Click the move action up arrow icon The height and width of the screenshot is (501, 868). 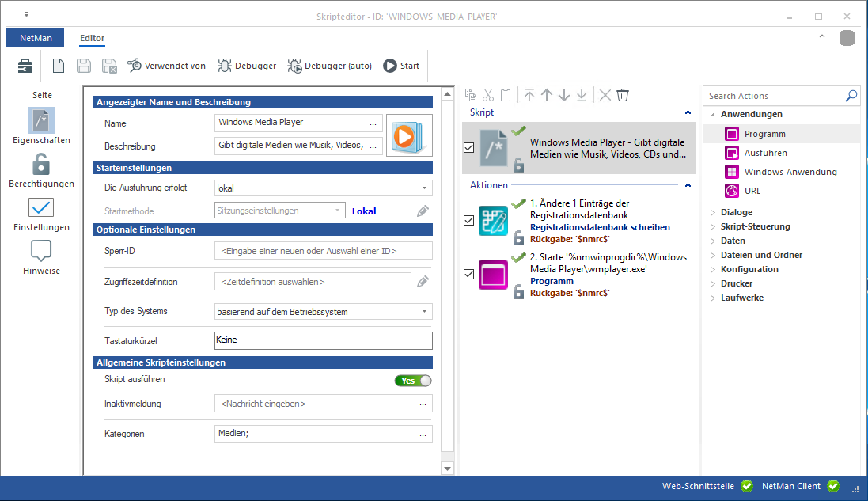(547, 95)
